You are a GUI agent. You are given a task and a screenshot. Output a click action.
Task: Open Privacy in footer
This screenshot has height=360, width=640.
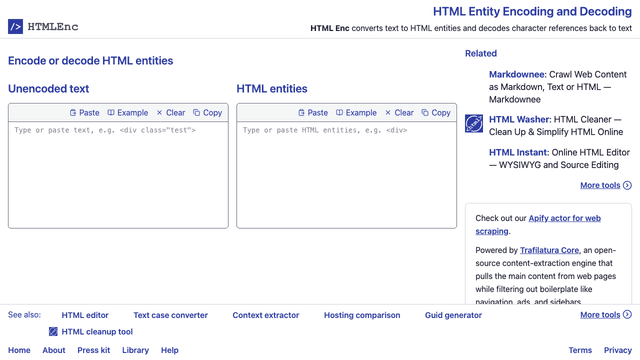(618, 350)
